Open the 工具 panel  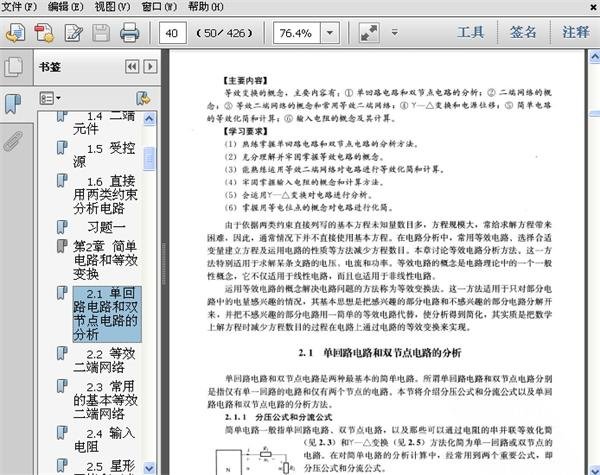(470, 32)
